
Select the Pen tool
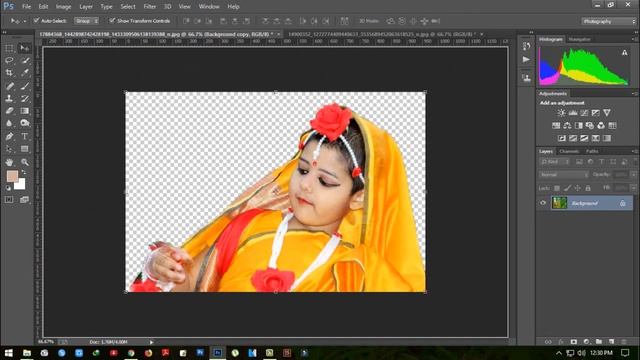click(x=9, y=136)
